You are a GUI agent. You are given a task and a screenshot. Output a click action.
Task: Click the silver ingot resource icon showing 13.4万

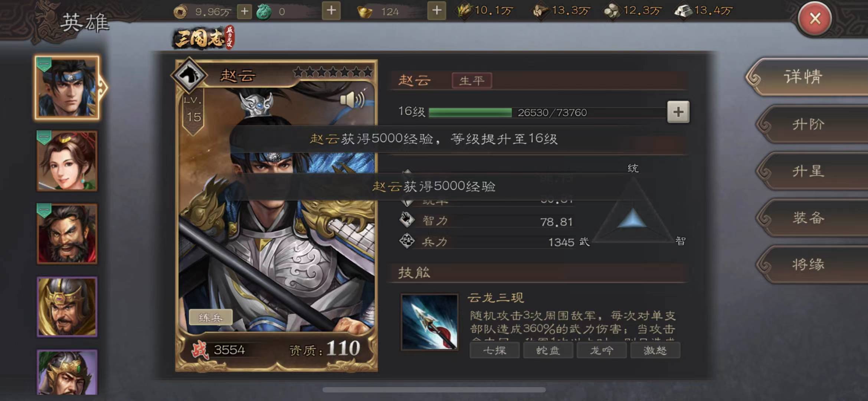coord(683,11)
